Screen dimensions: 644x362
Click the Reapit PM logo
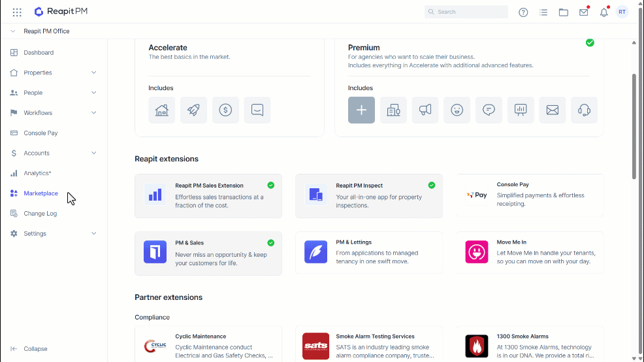point(61,12)
